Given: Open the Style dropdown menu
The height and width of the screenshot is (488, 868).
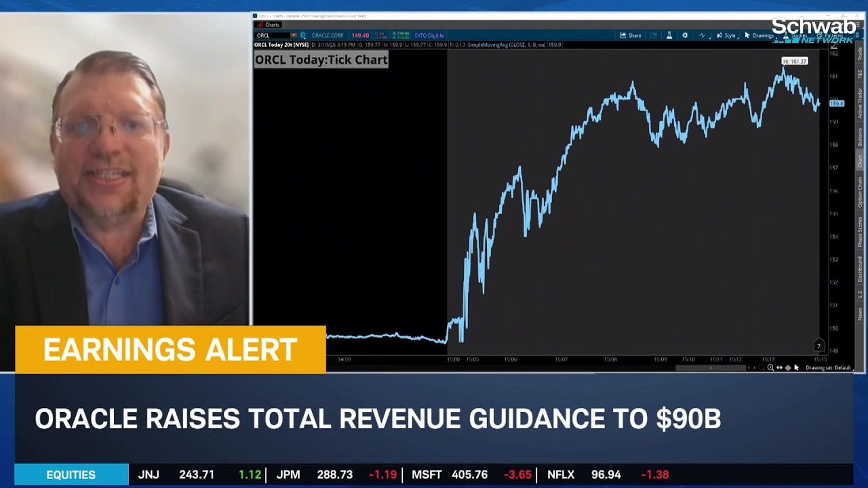Looking at the screenshot, I should coord(726,35).
